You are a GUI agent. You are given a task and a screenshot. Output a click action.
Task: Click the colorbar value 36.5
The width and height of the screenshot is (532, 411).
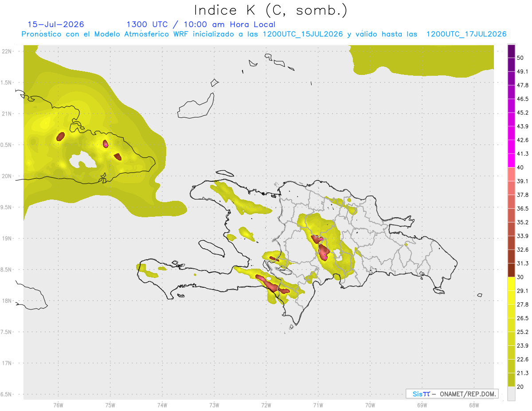pos(523,208)
